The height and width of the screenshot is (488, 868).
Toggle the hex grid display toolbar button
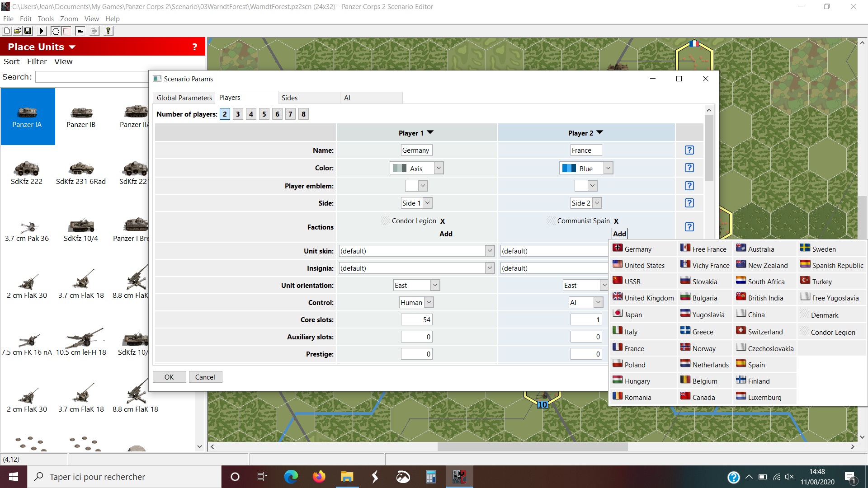(x=56, y=31)
